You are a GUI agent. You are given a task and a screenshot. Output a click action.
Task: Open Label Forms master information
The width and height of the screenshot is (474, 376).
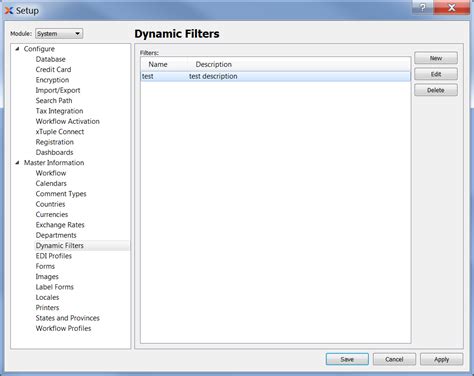(54, 287)
